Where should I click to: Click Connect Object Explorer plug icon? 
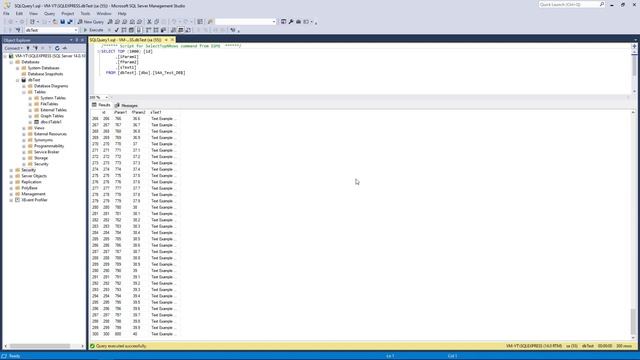pyautogui.click(x=28, y=48)
